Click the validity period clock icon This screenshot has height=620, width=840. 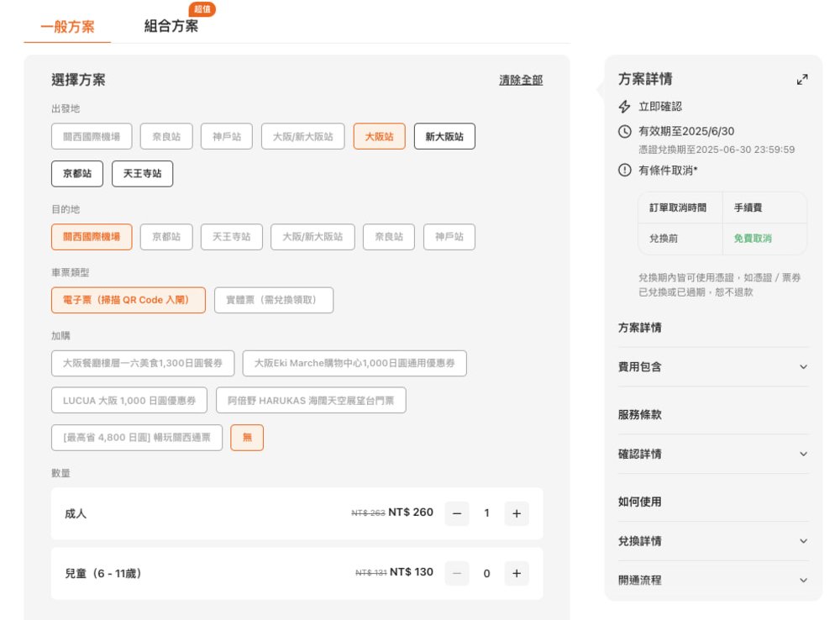624,131
